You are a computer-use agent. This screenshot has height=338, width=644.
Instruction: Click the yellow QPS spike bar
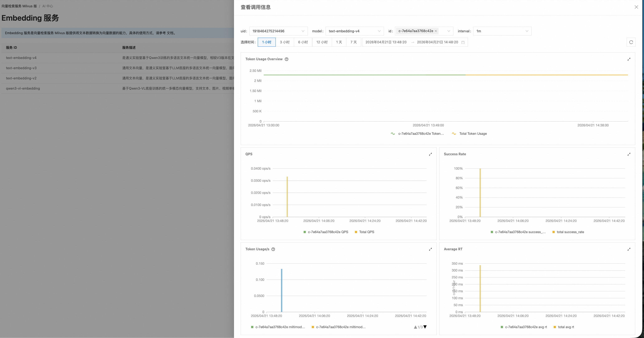tap(287, 197)
